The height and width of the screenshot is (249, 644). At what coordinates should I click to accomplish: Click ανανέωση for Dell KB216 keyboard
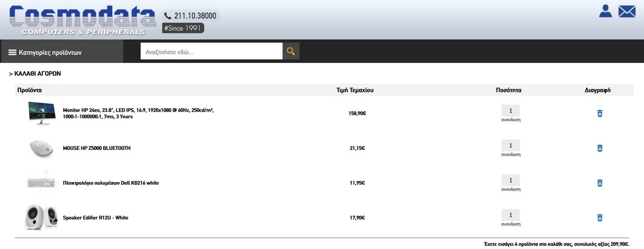(x=511, y=189)
